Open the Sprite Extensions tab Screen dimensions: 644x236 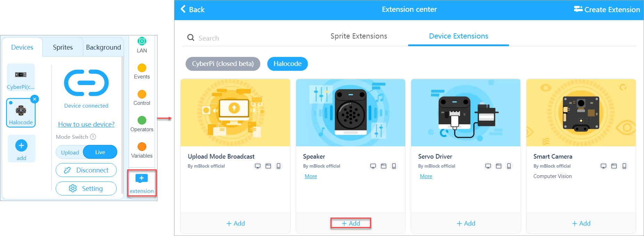359,36
